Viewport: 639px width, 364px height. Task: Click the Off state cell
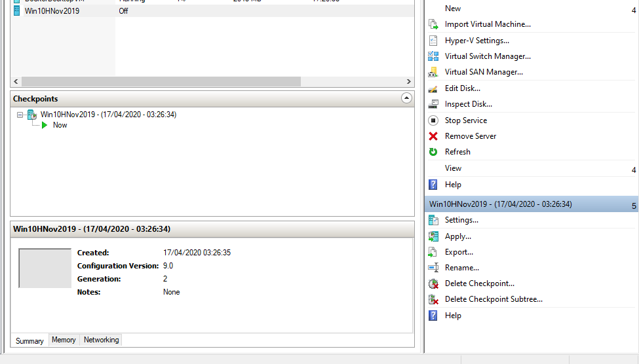[x=123, y=11]
